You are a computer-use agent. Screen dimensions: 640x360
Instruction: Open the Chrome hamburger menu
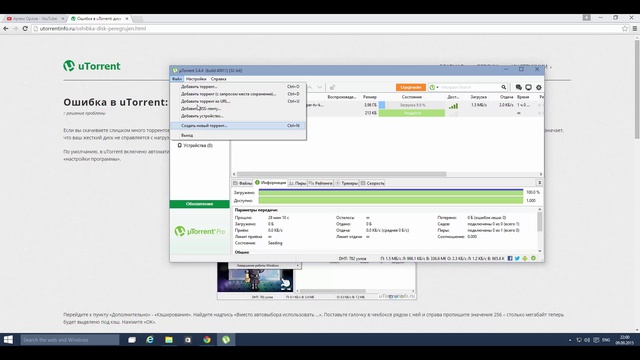[x=635, y=29]
